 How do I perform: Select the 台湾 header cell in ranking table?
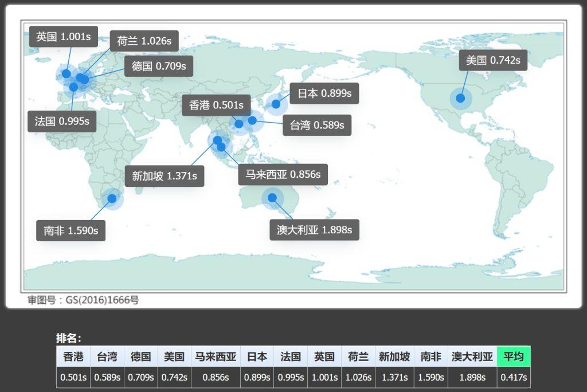107,356
